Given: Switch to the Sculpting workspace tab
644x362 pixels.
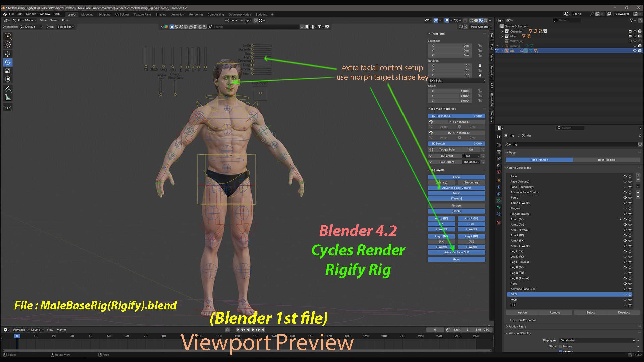Looking at the screenshot, I should (x=104, y=15).
